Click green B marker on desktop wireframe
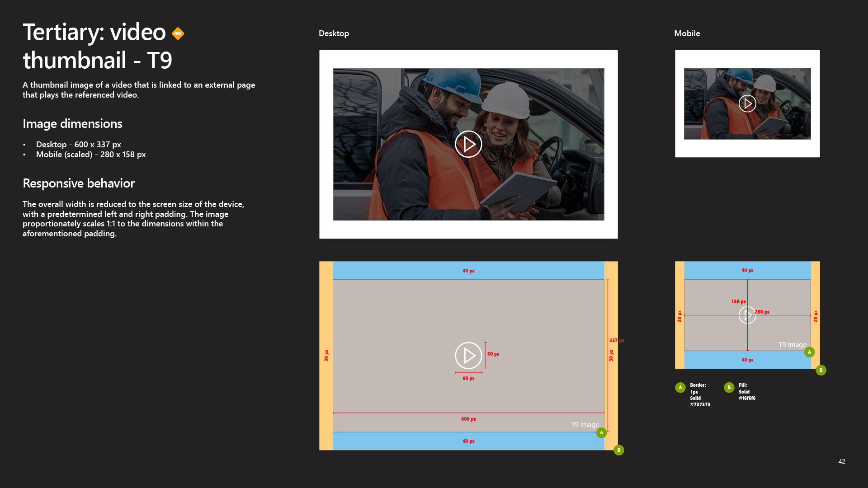Screen dimensions: 868x488 pos(618,450)
